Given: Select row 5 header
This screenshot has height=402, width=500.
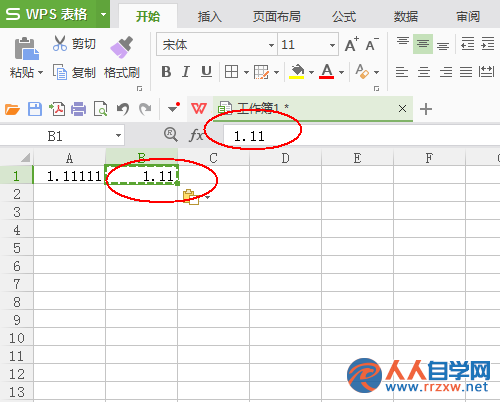Looking at the screenshot, I should (x=17, y=248).
